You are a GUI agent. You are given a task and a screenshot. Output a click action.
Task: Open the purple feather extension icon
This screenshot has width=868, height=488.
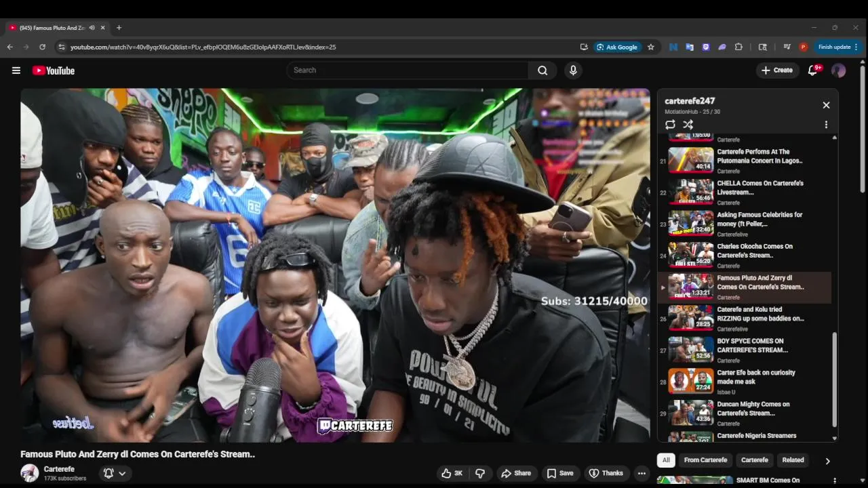[x=722, y=47]
